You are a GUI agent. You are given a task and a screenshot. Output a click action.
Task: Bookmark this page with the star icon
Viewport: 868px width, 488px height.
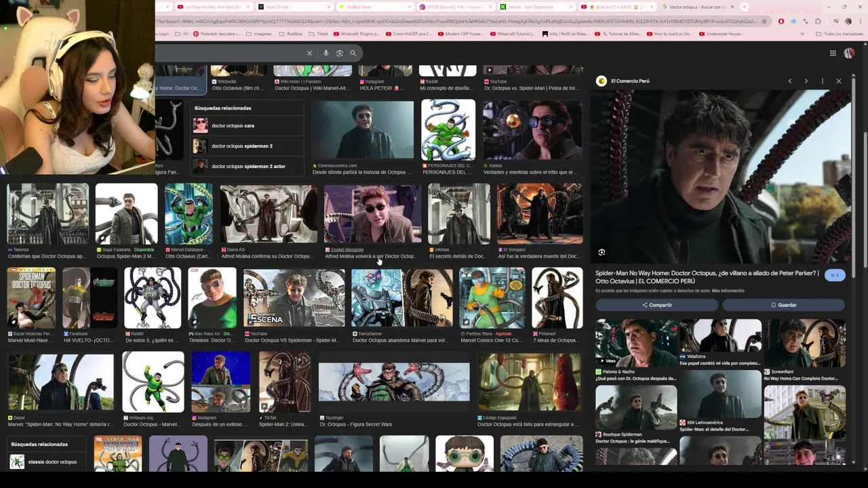(764, 21)
